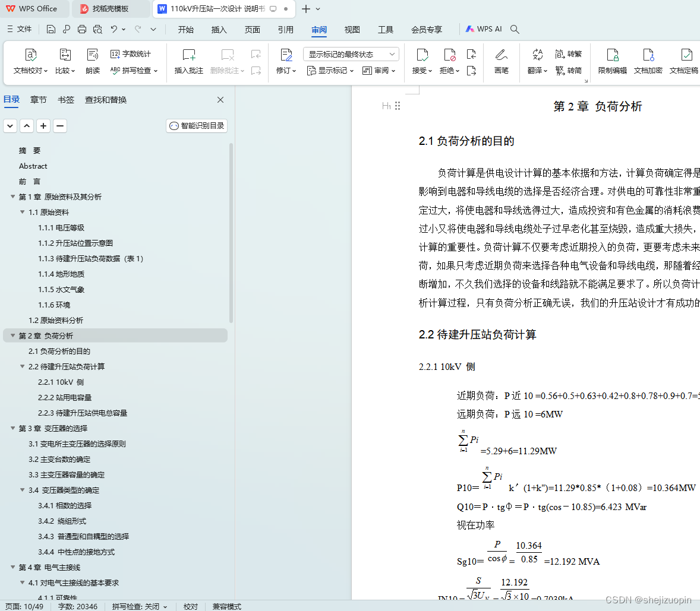The width and height of the screenshot is (700, 611).
Task: Switch to 找稻壳模板 window tab
Action: 111,9
